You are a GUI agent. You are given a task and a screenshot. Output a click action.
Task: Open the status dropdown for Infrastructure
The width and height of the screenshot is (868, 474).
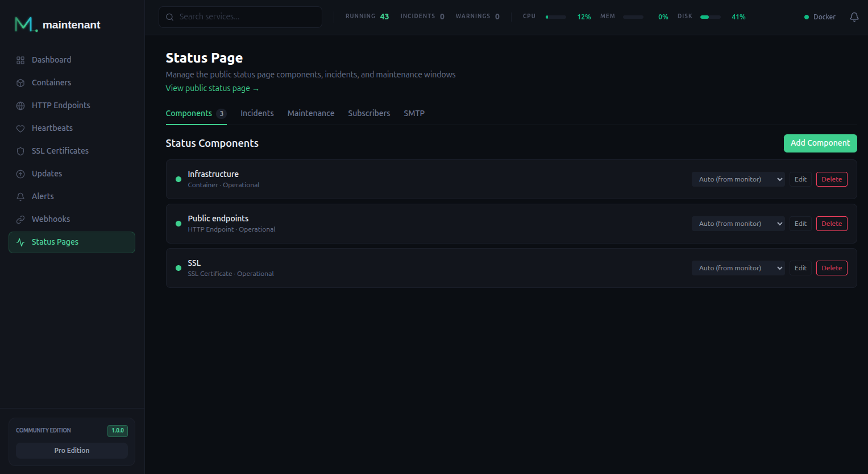pos(738,179)
